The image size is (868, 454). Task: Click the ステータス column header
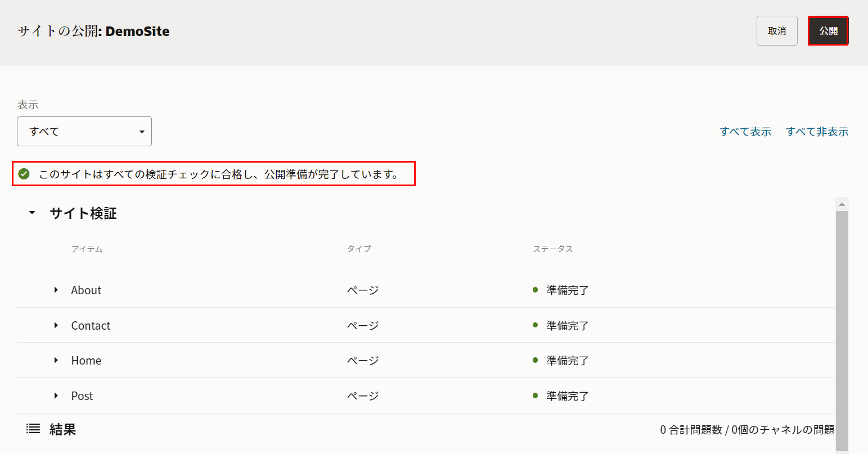click(553, 249)
